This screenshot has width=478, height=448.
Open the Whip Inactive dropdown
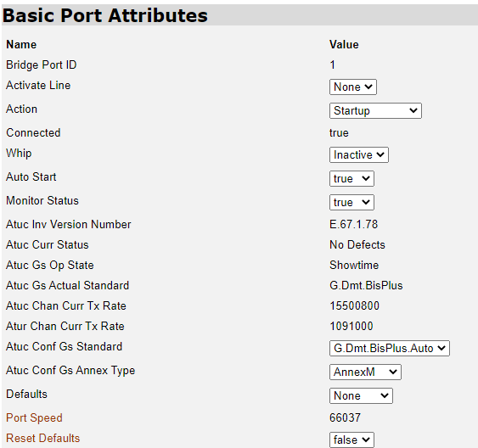(x=359, y=155)
